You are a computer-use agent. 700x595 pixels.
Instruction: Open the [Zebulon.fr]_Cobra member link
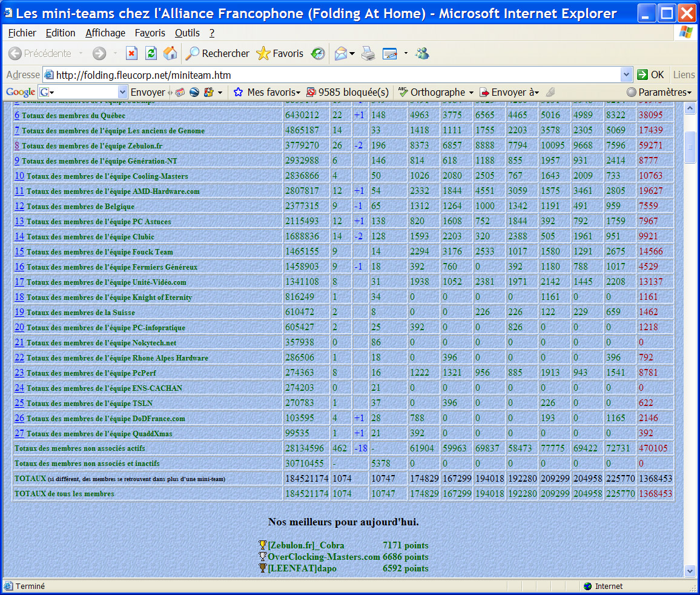pyautogui.click(x=306, y=545)
